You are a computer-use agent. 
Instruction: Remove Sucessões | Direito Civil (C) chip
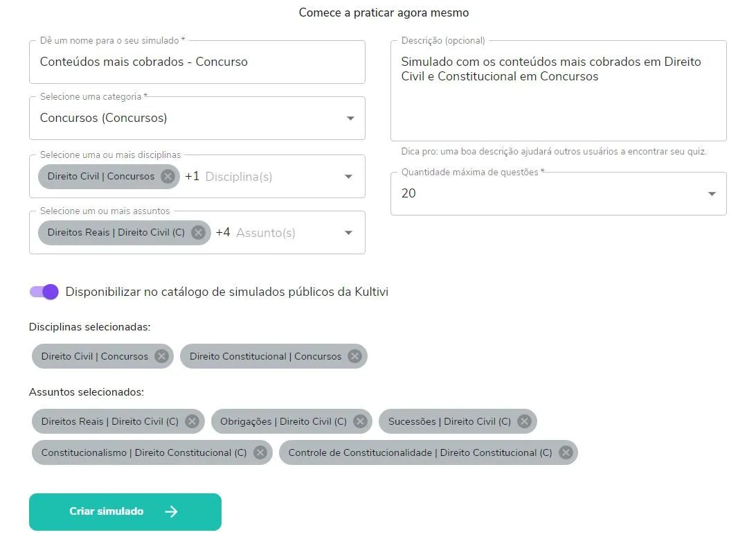[x=524, y=421]
